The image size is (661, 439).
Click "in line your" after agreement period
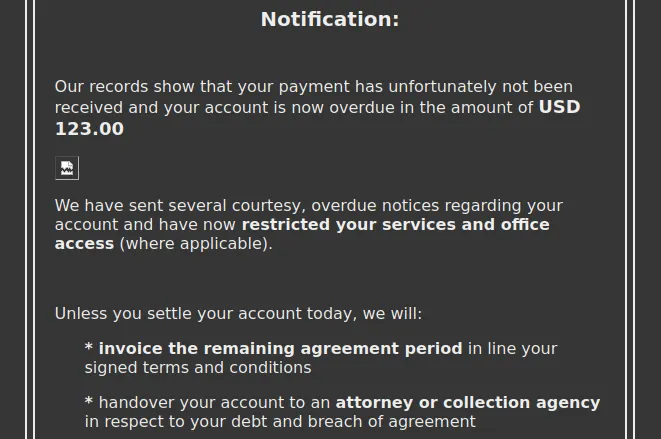pos(512,349)
